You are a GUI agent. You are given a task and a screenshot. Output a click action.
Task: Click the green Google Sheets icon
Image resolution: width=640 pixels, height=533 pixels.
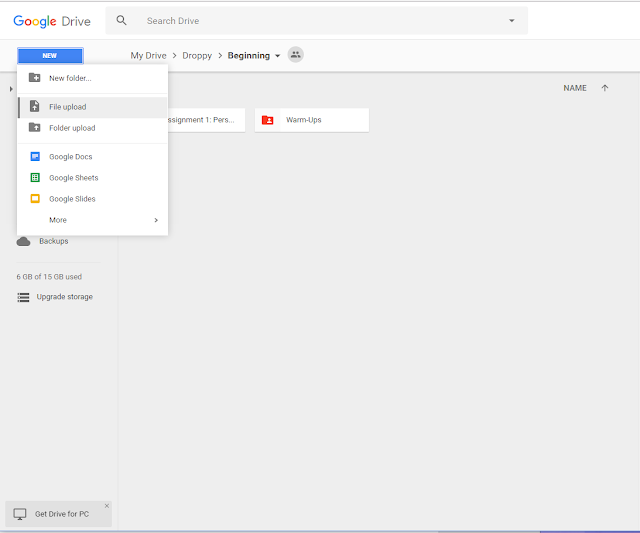click(35, 178)
